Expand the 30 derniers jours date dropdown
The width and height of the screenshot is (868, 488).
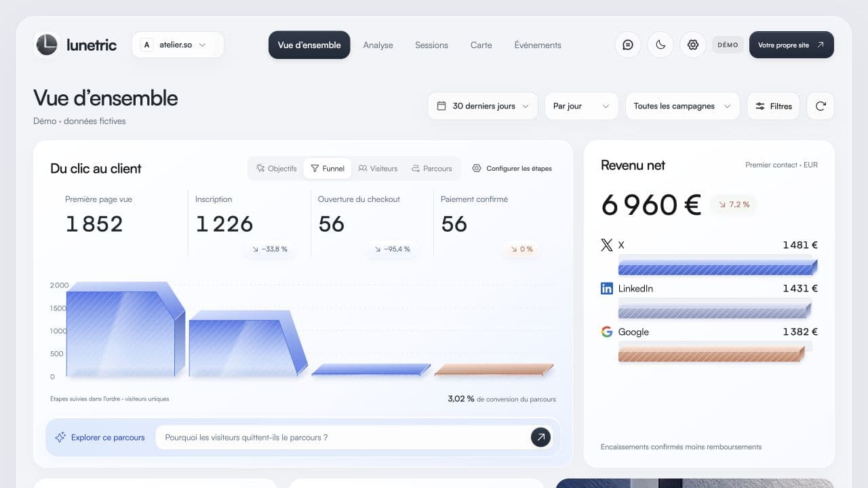[x=483, y=106]
